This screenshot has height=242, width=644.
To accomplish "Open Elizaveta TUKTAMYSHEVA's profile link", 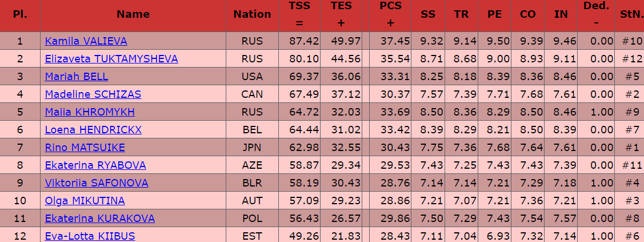I will pos(111,59).
